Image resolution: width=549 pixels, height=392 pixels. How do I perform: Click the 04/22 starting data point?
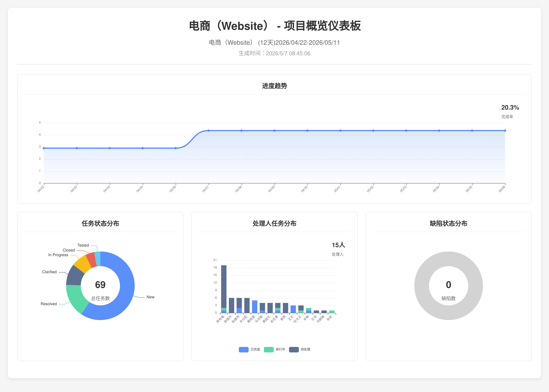(x=44, y=148)
